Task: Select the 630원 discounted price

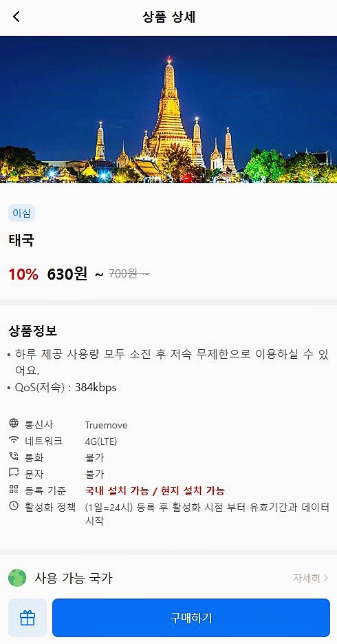Action: coord(67,273)
